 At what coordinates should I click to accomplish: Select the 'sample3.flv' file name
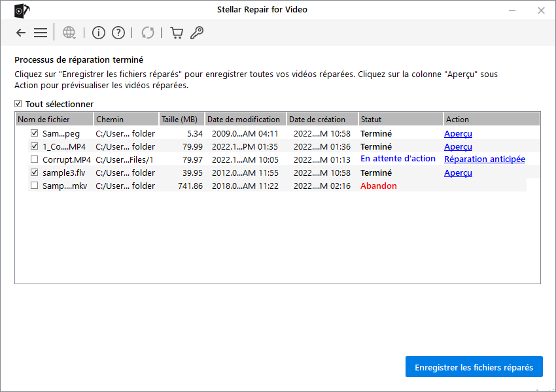[x=64, y=172]
